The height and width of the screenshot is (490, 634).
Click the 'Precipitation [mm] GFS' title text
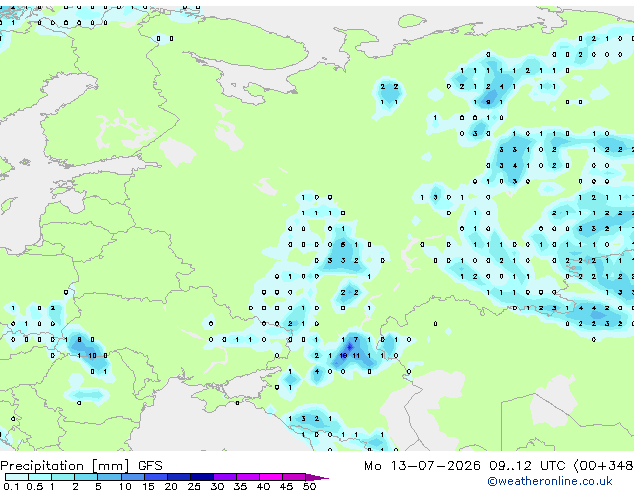[x=81, y=466]
